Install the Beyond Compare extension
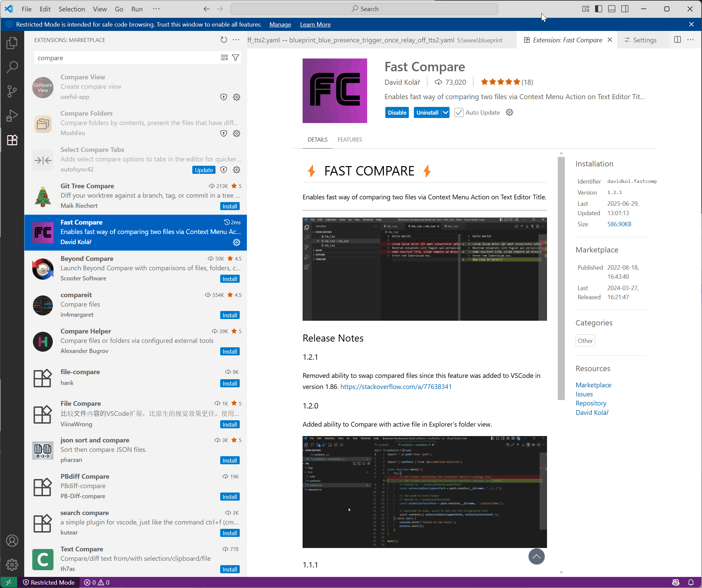The image size is (702, 588). [230, 279]
